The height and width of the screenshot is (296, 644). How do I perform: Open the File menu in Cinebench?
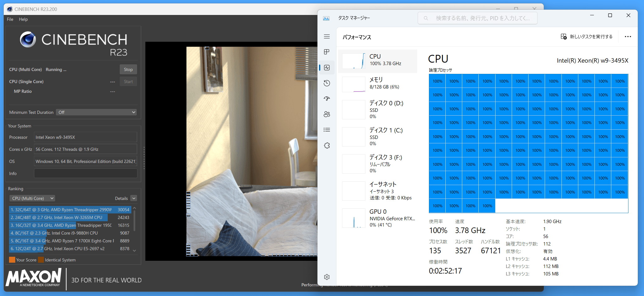click(10, 19)
